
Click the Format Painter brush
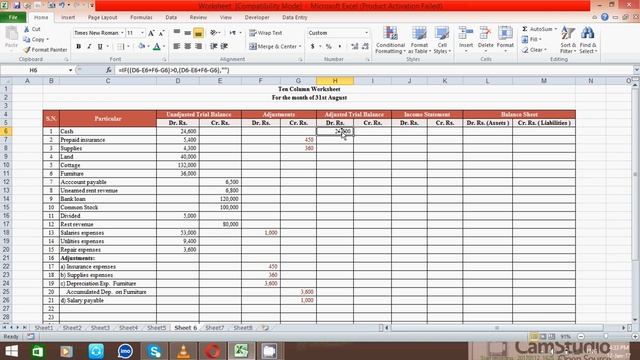(x=27, y=50)
